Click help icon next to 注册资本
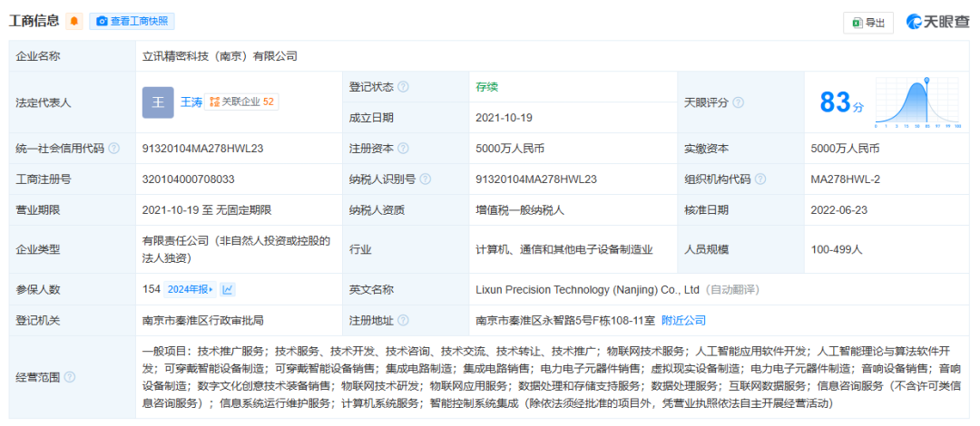Viewport: 980px width, 426px height. click(403, 149)
